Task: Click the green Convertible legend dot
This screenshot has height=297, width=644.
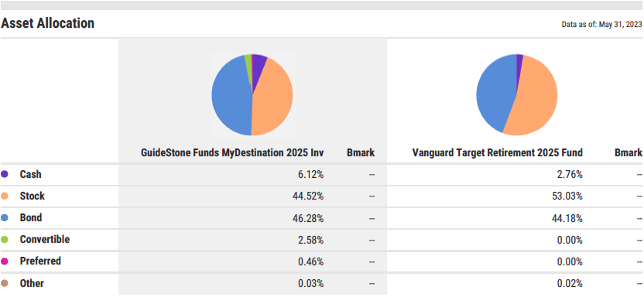Action: pyautogui.click(x=5, y=240)
